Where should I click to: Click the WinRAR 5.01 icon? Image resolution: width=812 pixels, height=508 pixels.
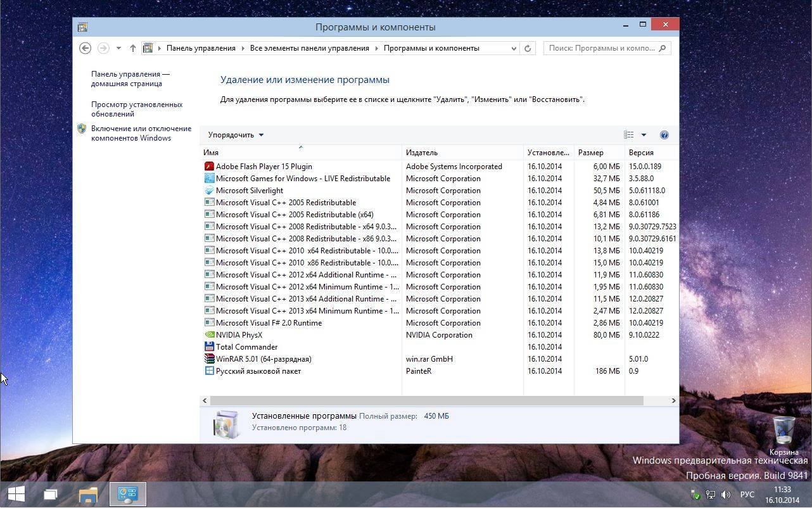click(209, 359)
